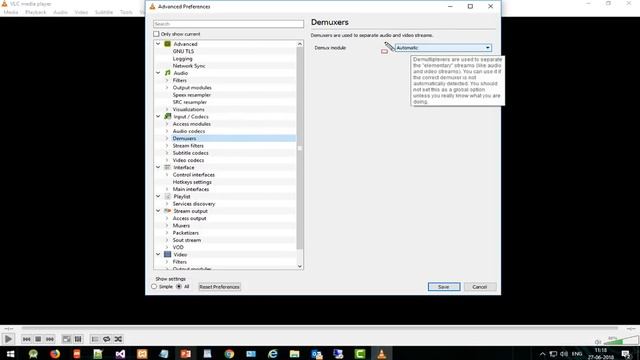Click the next media button
The height and width of the screenshot is (360, 640).
click(50, 339)
